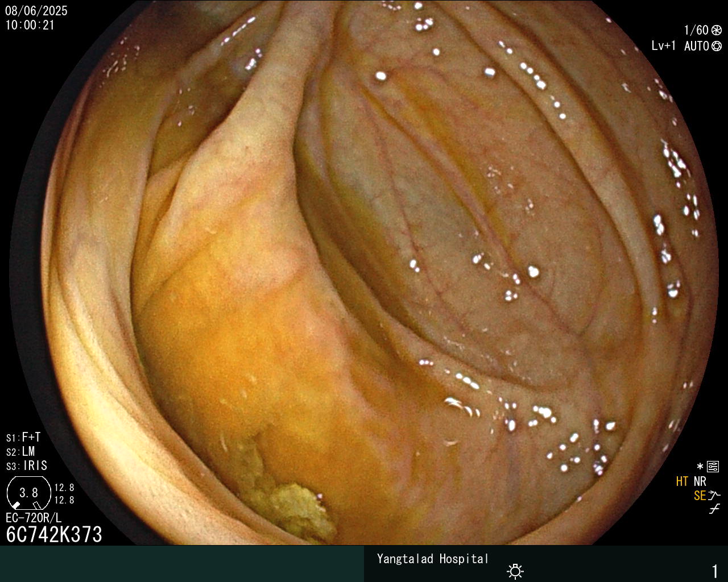Click the image adjustment sliders icon
The width and height of the screenshot is (728, 582).
713,467
